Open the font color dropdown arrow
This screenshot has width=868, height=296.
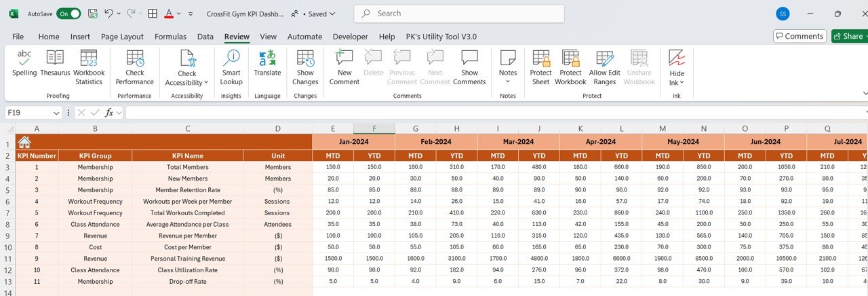[178, 14]
